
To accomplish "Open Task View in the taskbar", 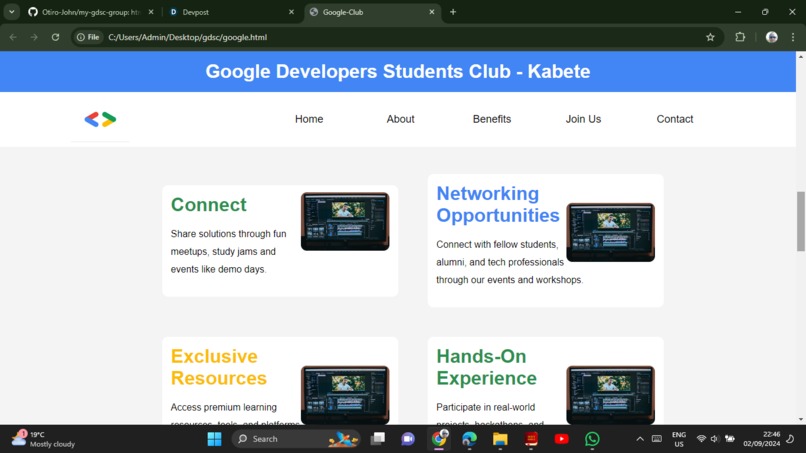I will tap(378, 439).
